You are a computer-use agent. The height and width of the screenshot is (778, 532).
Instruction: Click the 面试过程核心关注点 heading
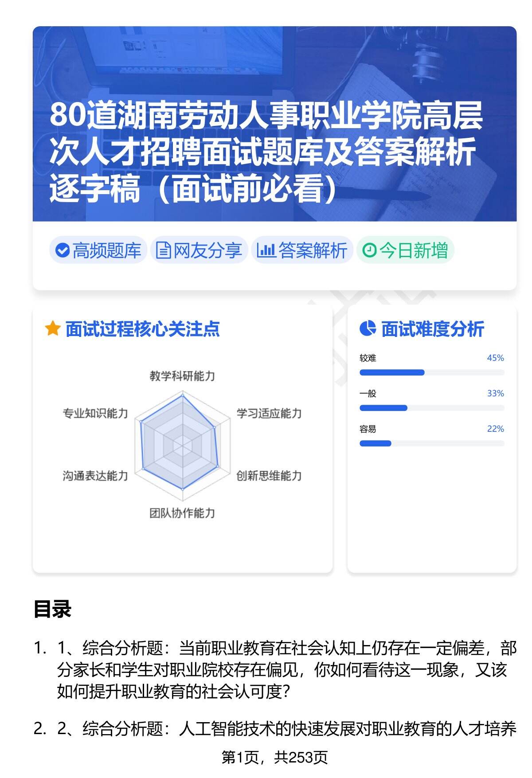(142, 329)
